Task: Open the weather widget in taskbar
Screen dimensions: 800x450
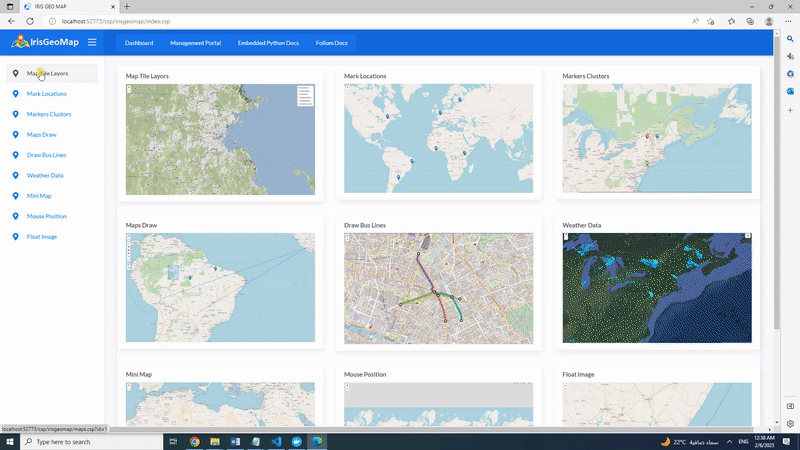Action: click(x=689, y=442)
